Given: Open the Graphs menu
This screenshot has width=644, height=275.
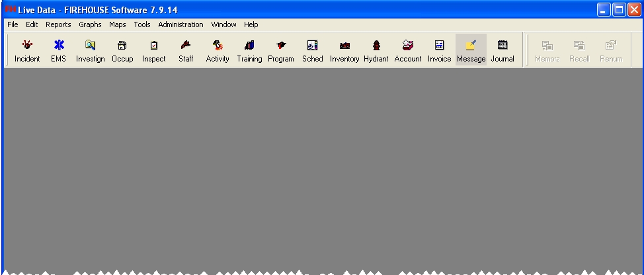Looking at the screenshot, I should point(90,24).
